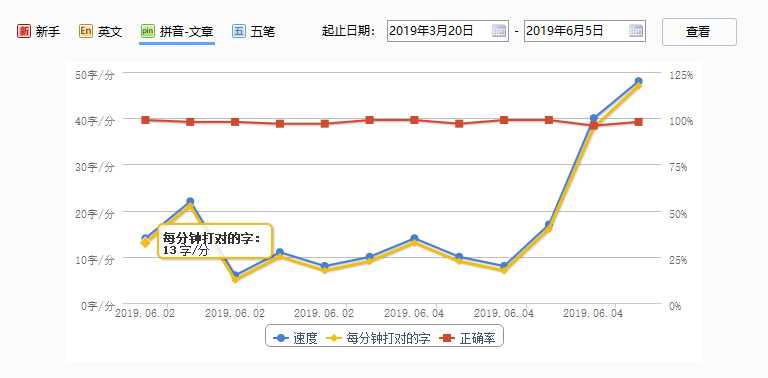Click the 30字/分 axis label
Screen dimensions: 768x378
click(x=95, y=167)
